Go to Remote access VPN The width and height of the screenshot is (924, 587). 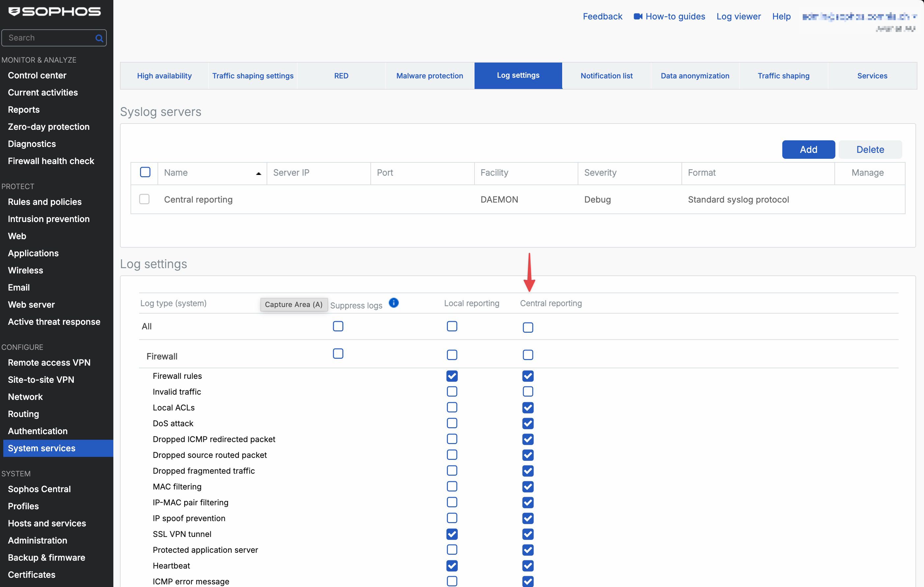49,363
